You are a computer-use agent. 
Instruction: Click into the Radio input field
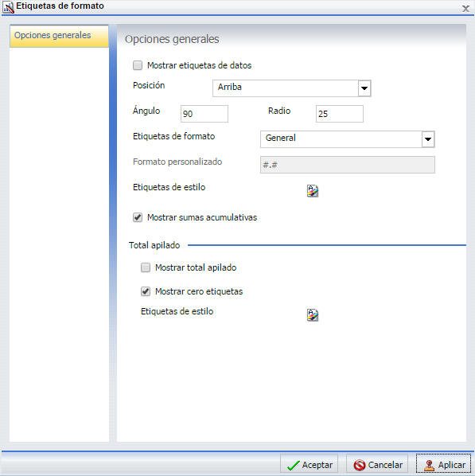click(x=339, y=114)
